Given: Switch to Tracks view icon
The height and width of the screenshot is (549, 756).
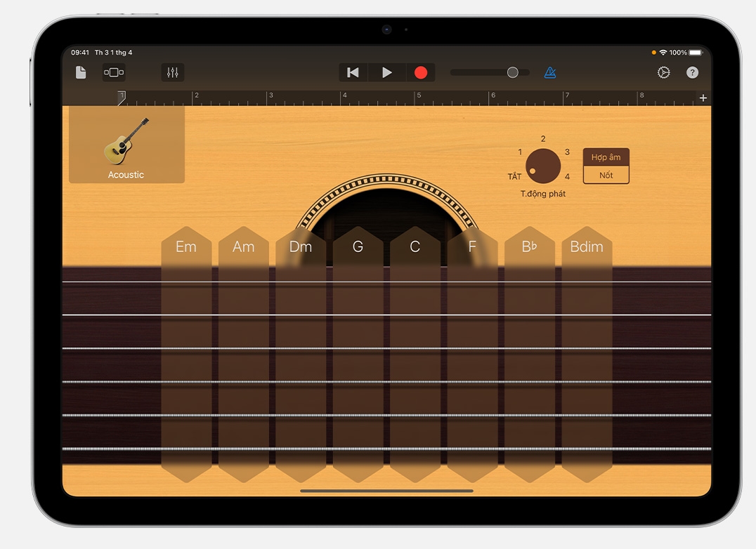Looking at the screenshot, I should coord(114,72).
